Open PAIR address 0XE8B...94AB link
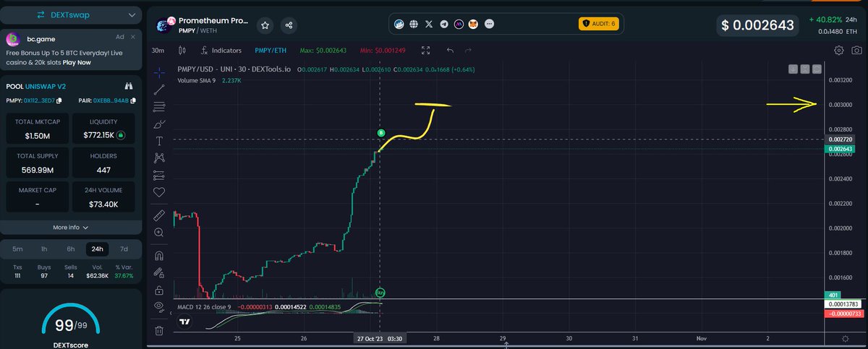868x349 pixels. [x=112, y=100]
